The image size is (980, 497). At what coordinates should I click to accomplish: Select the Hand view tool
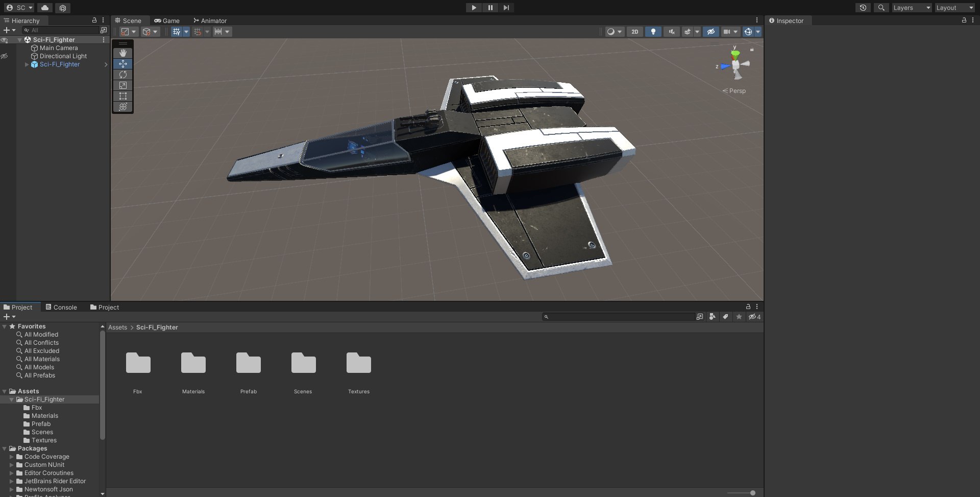pos(123,53)
